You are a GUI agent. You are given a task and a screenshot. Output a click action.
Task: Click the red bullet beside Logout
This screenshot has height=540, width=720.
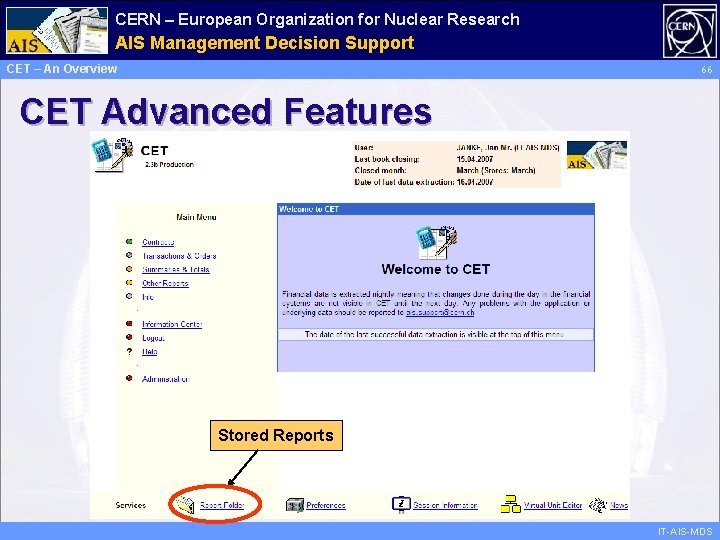coord(129,338)
